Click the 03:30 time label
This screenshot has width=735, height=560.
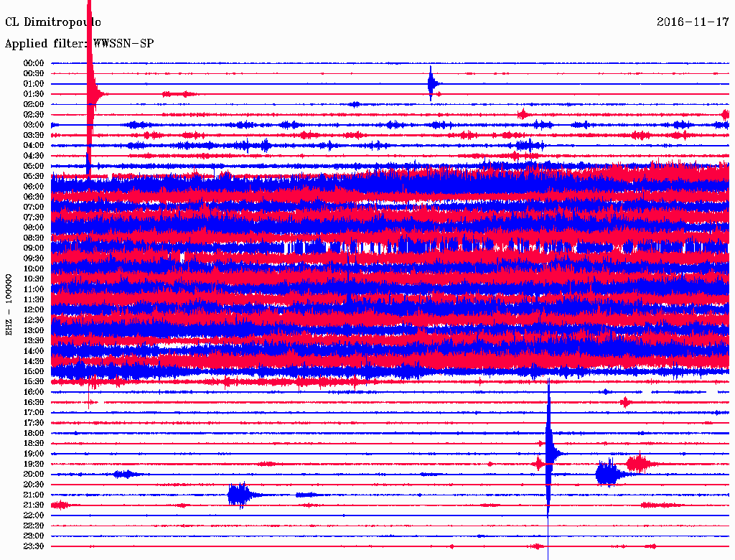[34, 136]
